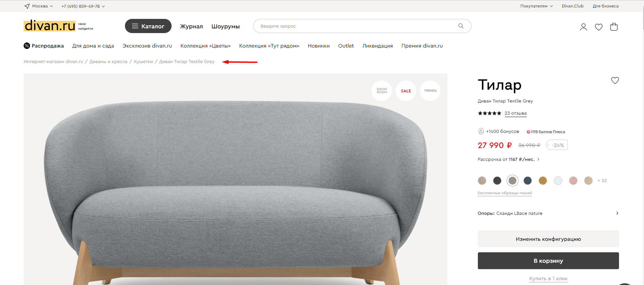Viewport: 644px width, 285px height.
Task: Add sofa to cart with В корзину
Action: click(x=548, y=261)
